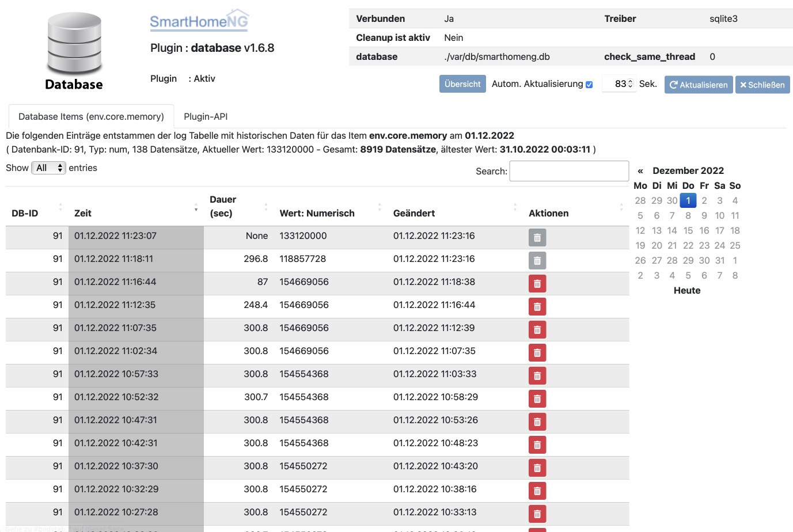The image size is (793, 532).
Task: Delete the 10:42:31 log entry
Action: 537,445
